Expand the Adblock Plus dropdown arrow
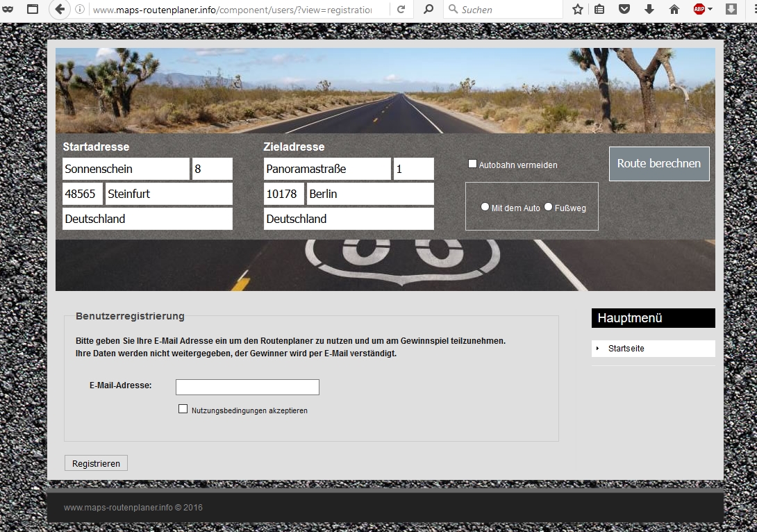757x532 pixels. coord(710,9)
